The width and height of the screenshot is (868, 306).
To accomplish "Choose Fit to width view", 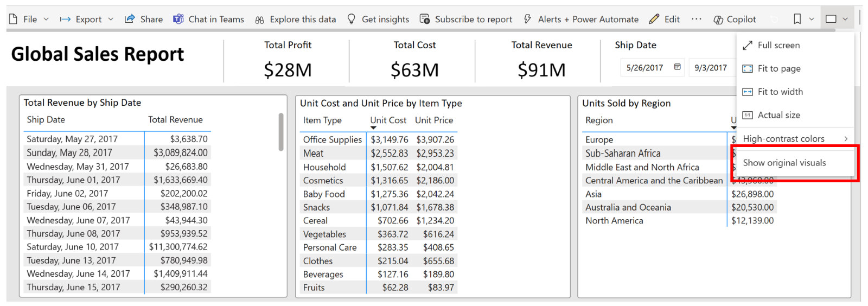I will 795,92.
